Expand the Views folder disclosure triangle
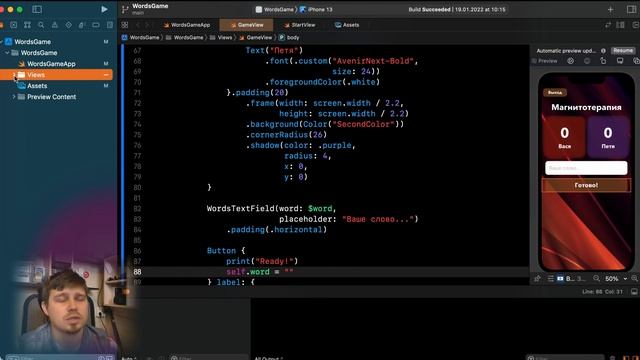 tap(14, 75)
